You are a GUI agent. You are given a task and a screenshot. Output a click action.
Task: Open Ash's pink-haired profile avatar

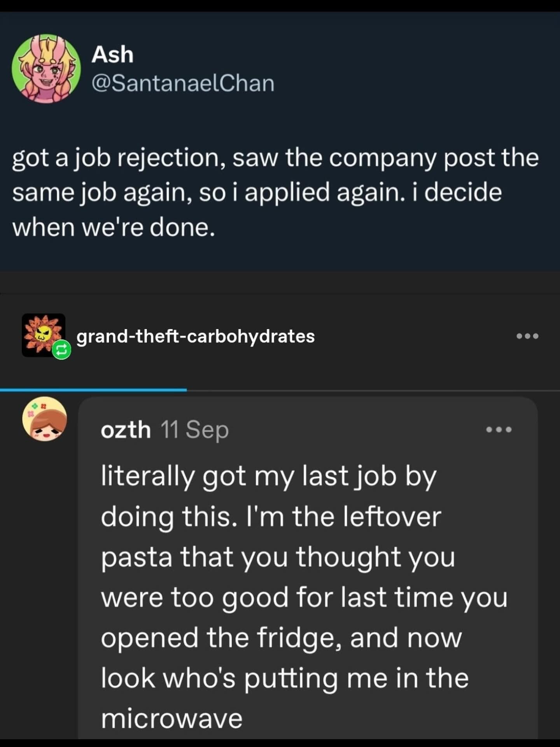(x=46, y=69)
